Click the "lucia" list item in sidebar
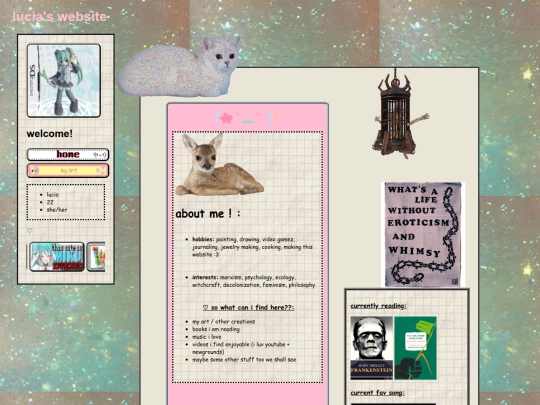The height and width of the screenshot is (405, 540). tap(52, 195)
